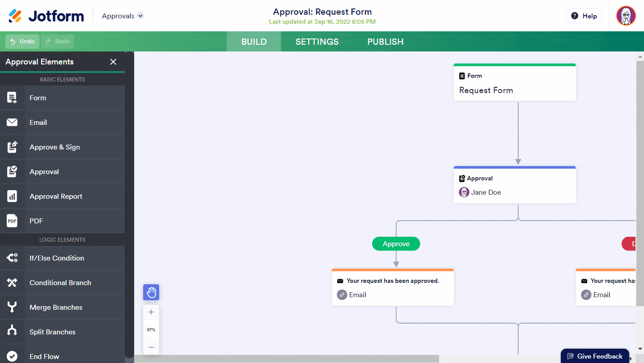Select the Form element icon
The height and width of the screenshot is (363, 644).
click(12, 98)
